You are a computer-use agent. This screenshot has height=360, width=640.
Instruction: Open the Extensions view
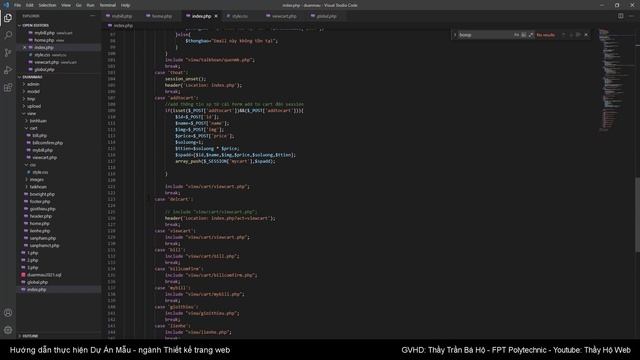(x=8, y=88)
